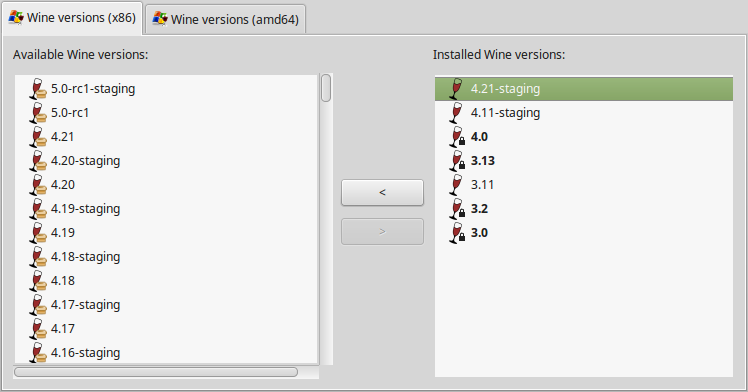Viewport: 748px width, 392px height.
Task: Click the wine glass icon beside 5.0-rc1-staging
Action: [x=38, y=89]
